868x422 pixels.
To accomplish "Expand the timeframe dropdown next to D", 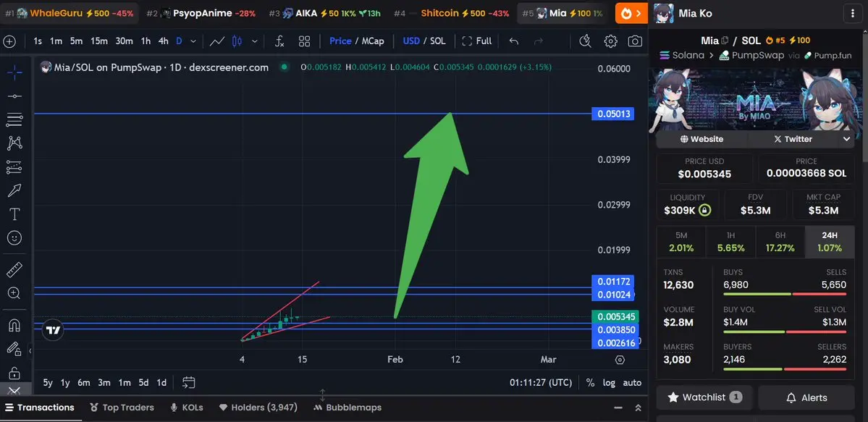I will pos(193,41).
